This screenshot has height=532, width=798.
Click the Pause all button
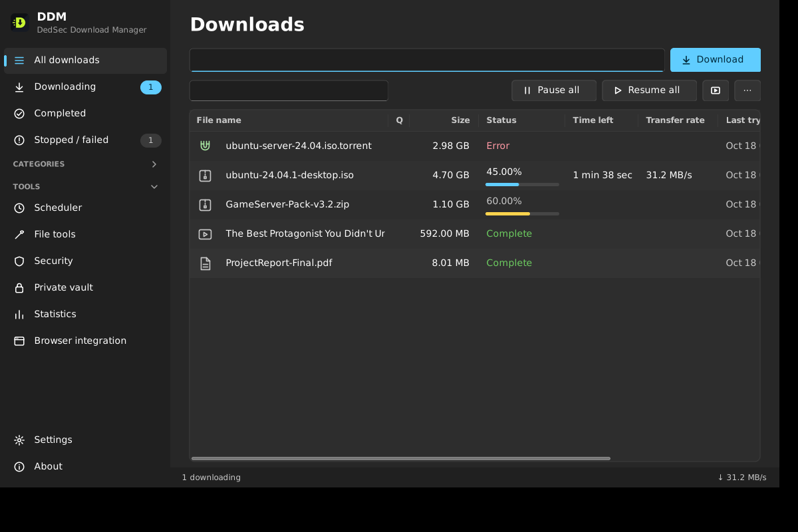(x=554, y=90)
